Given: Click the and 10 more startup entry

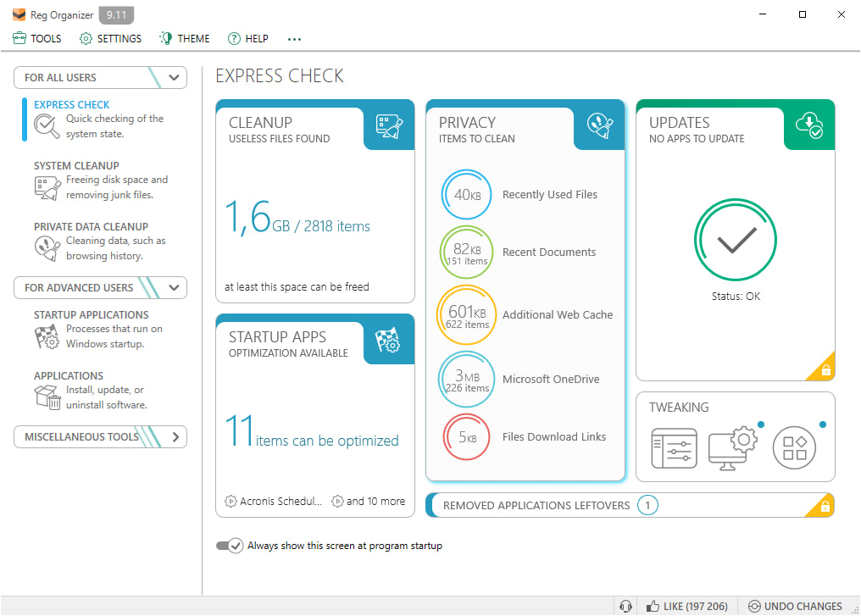Looking at the screenshot, I should coord(369,502).
